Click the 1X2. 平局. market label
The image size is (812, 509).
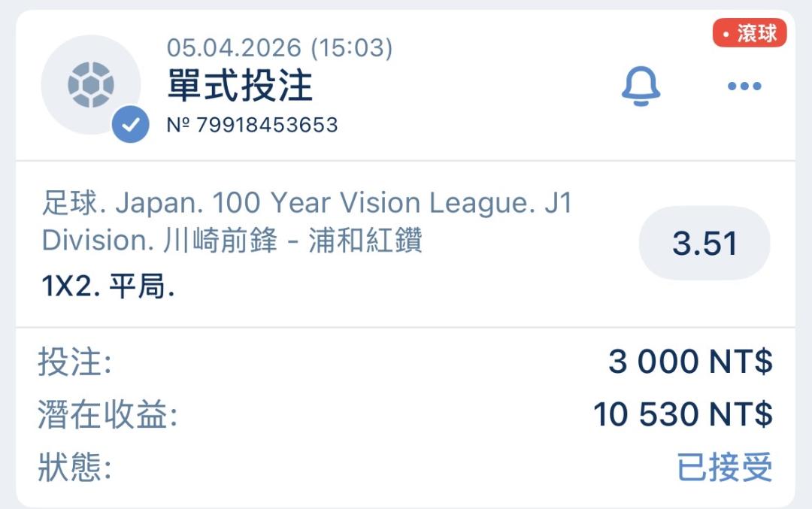(108, 287)
